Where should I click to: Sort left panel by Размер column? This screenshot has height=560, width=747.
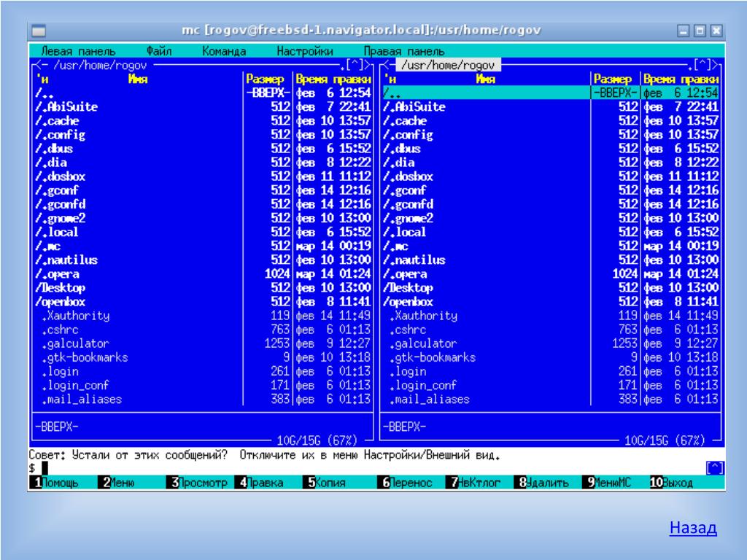pos(265,79)
